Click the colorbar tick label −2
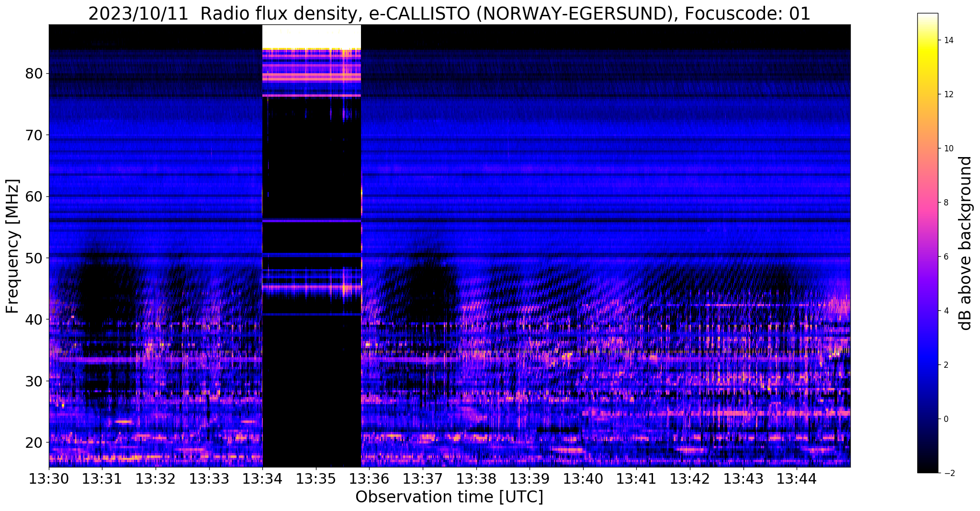The width and height of the screenshot is (980, 511). 948,473
